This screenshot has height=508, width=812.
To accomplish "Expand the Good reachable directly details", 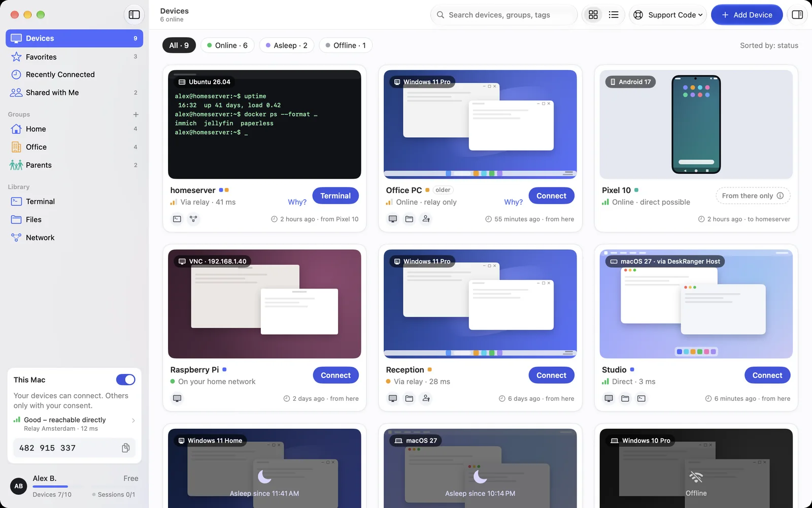I will point(74,424).
